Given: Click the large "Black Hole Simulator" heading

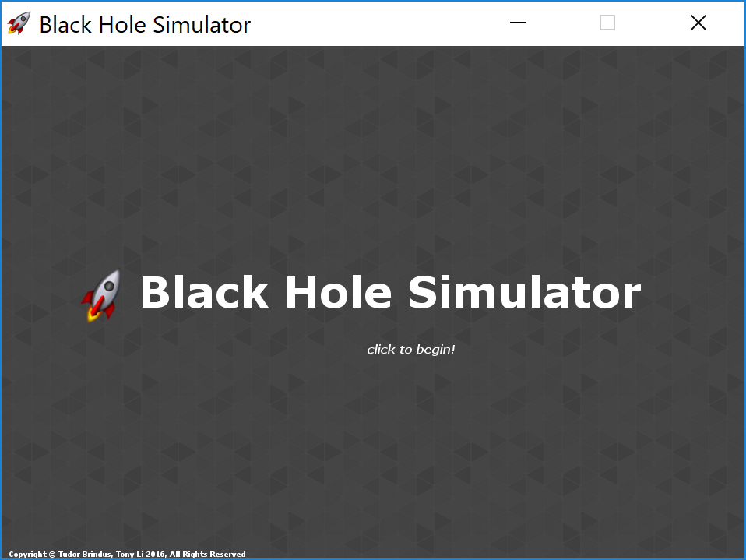Looking at the screenshot, I should click(391, 292).
